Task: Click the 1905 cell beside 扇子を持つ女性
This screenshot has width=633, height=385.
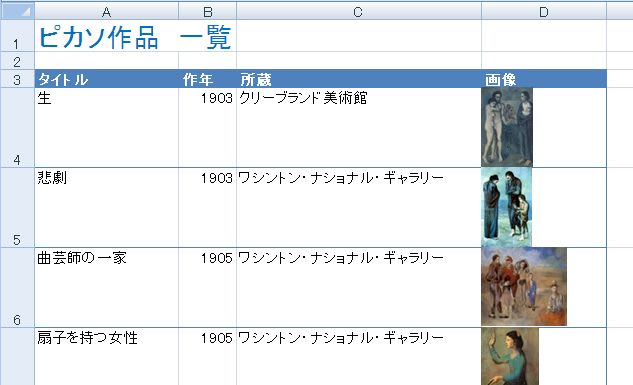Action: pyautogui.click(x=208, y=356)
